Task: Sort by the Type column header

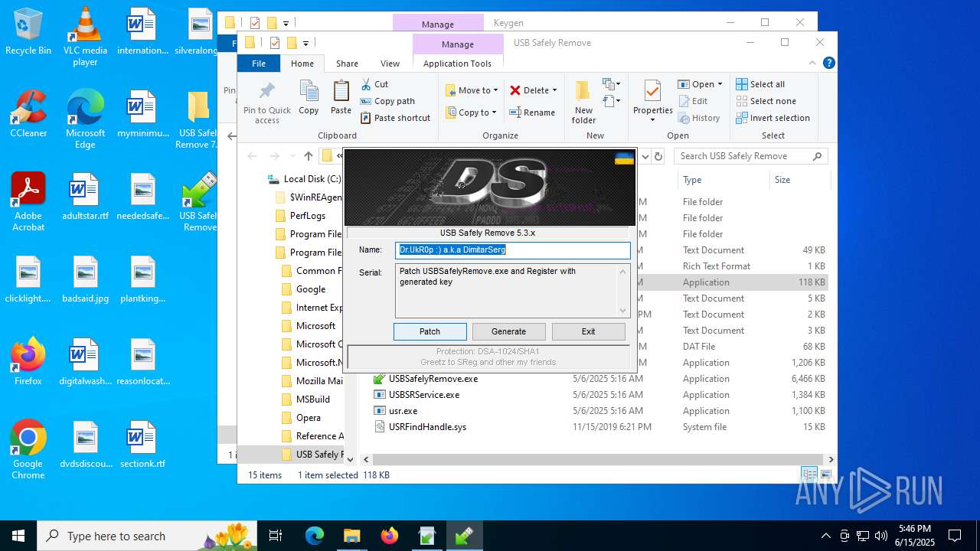Action: pyautogui.click(x=723, y=180)
